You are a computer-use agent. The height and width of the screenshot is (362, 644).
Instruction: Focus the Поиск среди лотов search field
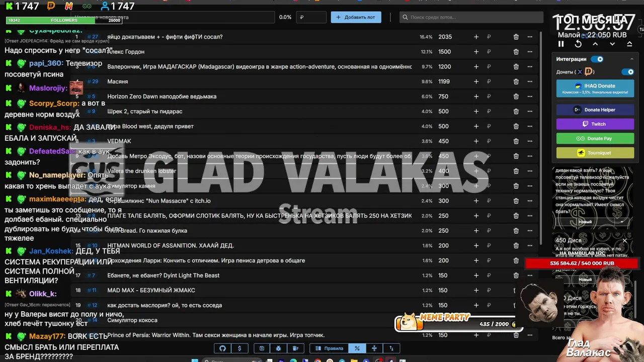pos(471,17)
